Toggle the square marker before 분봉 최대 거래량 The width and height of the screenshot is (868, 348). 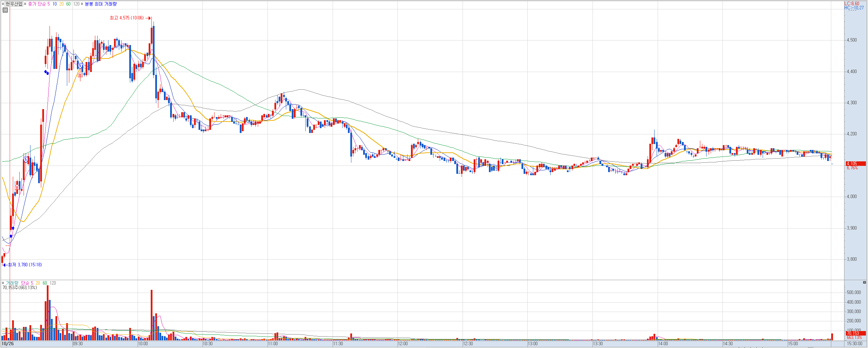(x=82, y=4)
